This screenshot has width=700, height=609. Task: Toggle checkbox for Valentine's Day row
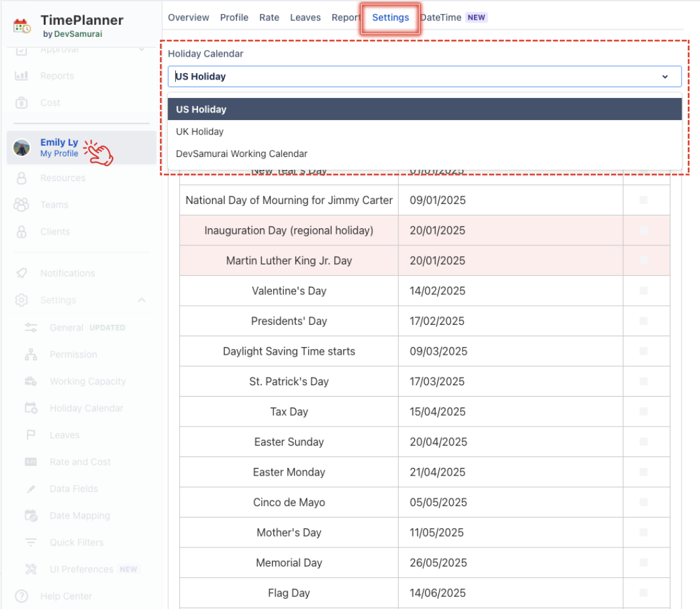point(643,291)
